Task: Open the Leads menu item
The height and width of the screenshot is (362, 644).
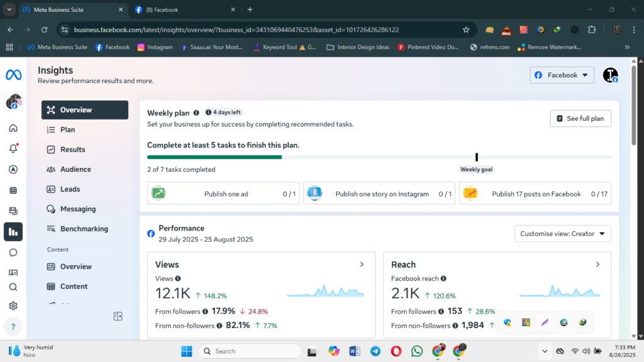Action: click(85, 189)
